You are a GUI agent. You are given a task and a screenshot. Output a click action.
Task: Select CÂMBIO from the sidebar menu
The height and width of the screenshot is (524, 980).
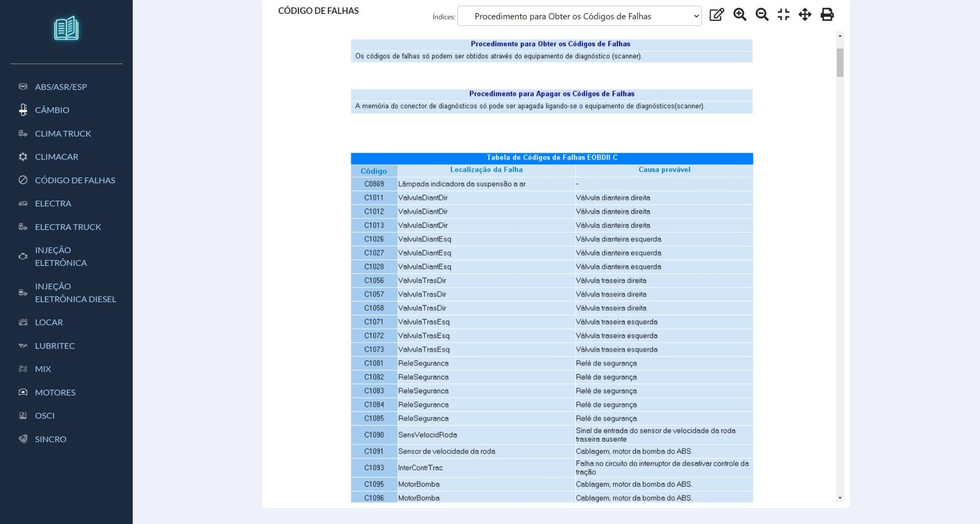coord(52,110)
